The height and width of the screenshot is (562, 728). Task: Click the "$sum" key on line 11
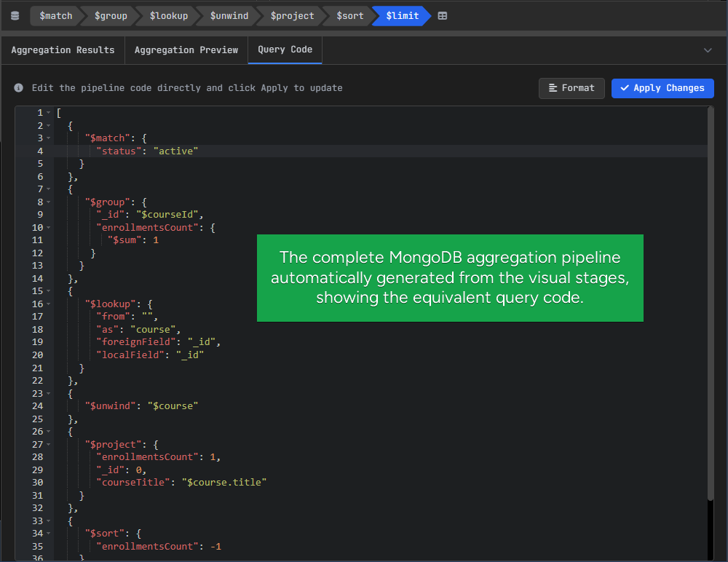pyautogui.click(x=124, y=240)
